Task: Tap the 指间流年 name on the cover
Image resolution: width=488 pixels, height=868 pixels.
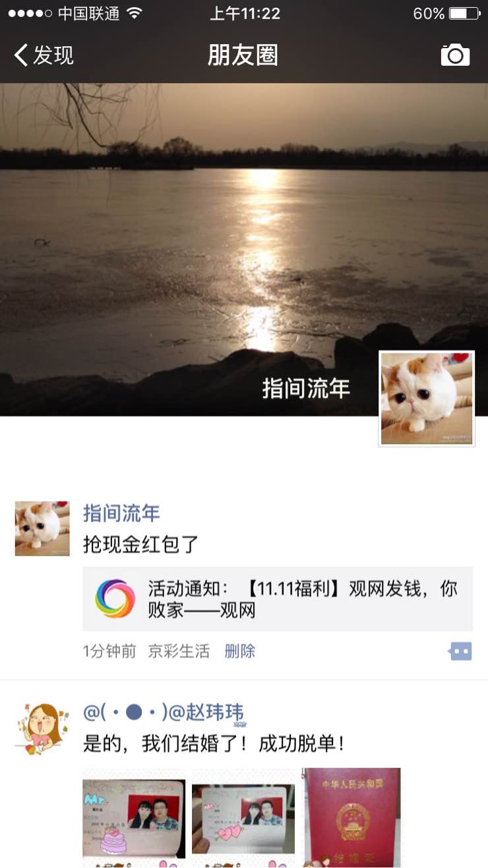Action: pos(306,388)
